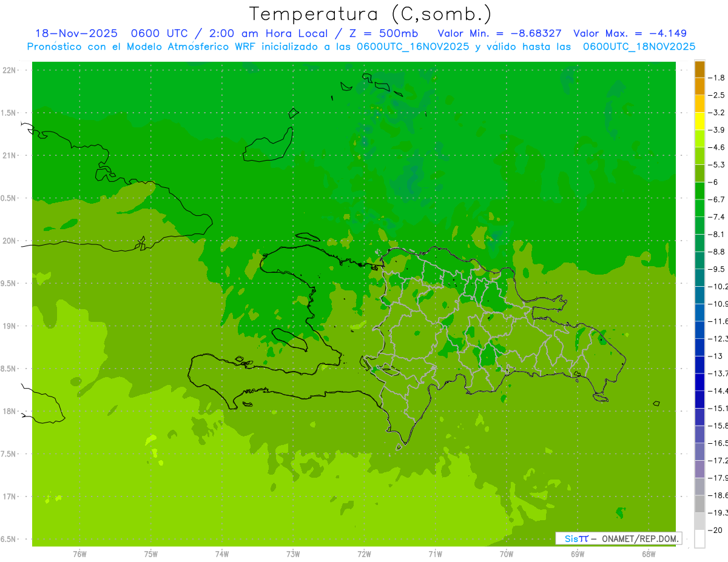Click the '22N' latitude label
Screen dimensions: 728x562
pos(9,70)
